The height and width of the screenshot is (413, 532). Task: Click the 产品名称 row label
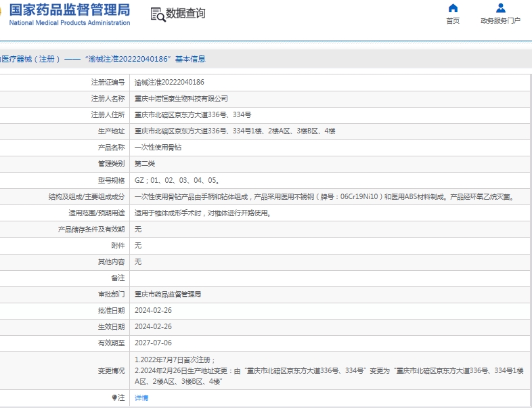111,148
